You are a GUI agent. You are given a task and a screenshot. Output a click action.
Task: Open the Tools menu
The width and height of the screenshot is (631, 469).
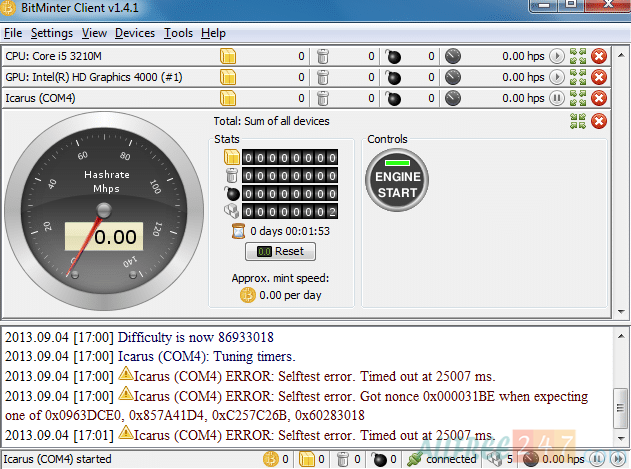[178, 33]
